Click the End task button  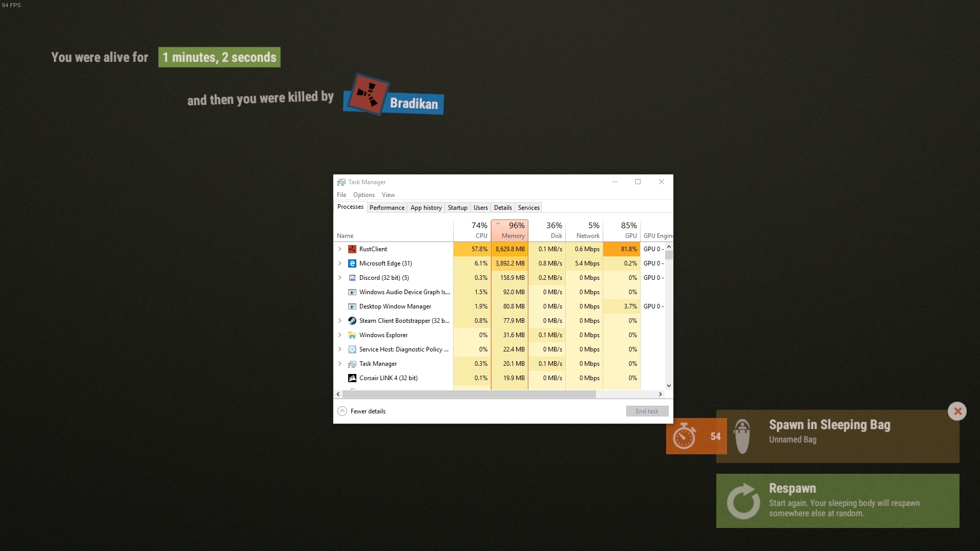pyautogui.click(x=647, y=411)
